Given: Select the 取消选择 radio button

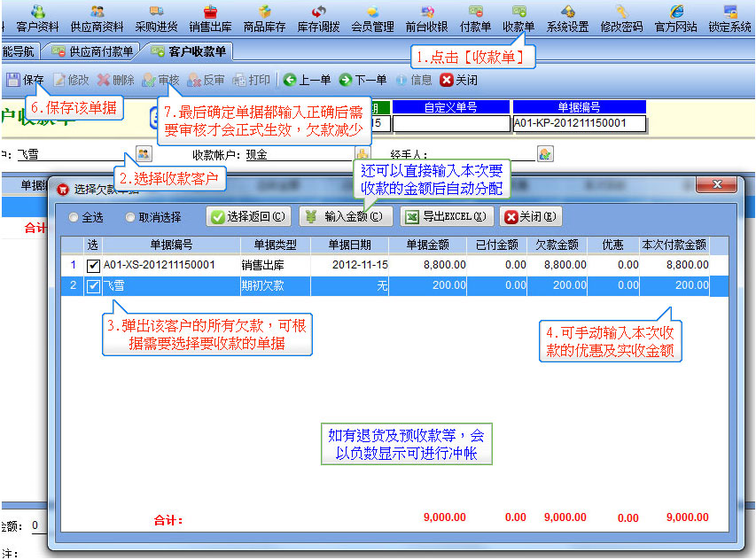Looking at the screenshot, I should [x=130, y=217].
